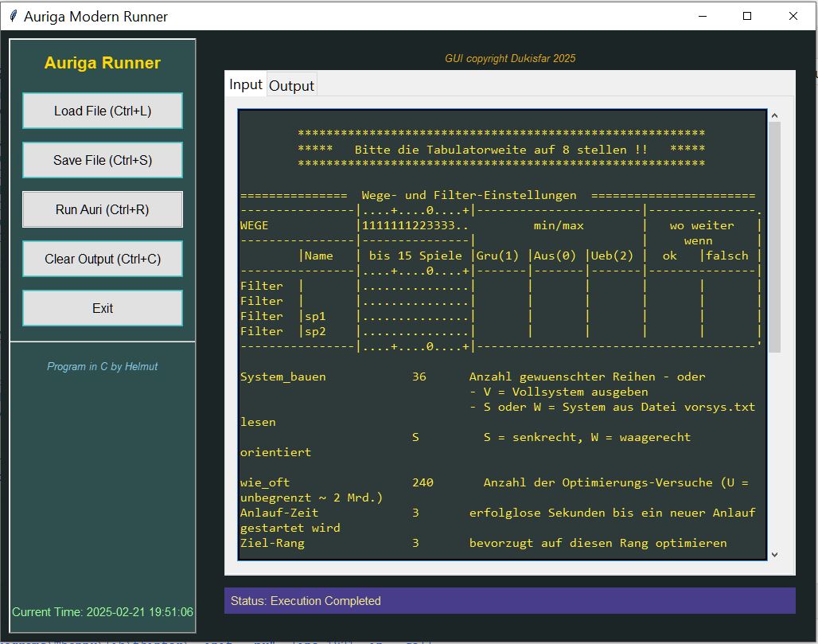Click the word "lesen" in the editor
This screenshot has width=818, height=644.
point(258,422)
